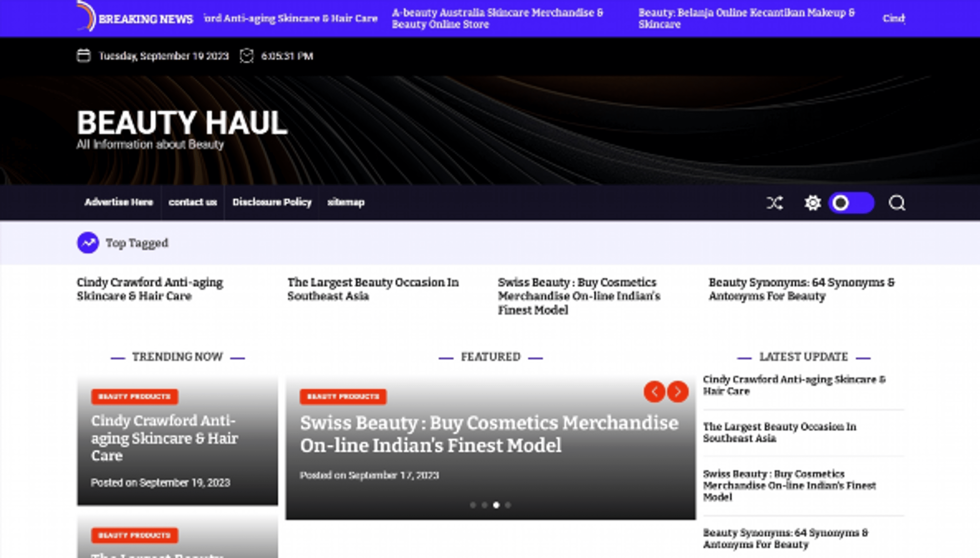980x558 pixels.
Task: Select the fourth carousel indicator dot
Action: 509,505
